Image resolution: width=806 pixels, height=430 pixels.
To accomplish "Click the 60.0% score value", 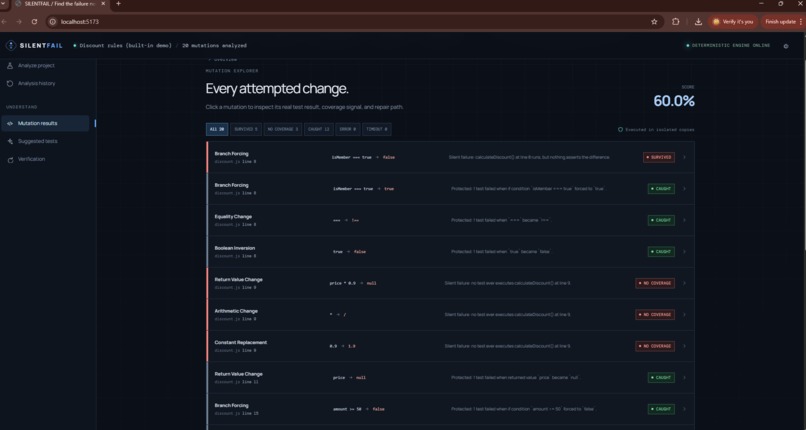I will [x=674, y=101].
